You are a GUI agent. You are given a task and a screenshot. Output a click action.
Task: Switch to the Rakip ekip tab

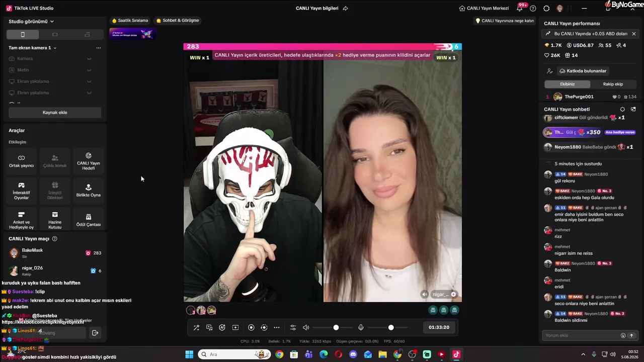[x=613, y=84]
